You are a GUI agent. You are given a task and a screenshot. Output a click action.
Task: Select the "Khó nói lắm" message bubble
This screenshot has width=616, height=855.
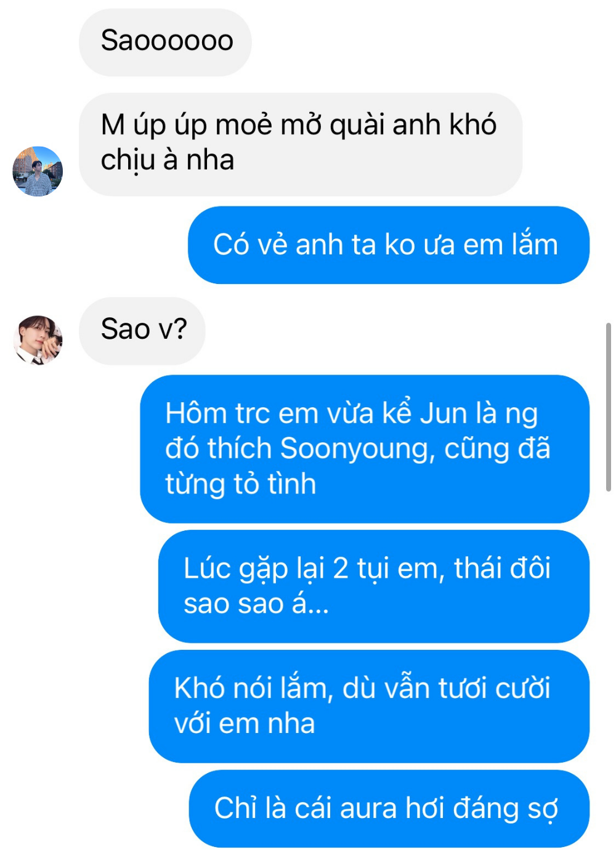pos(369,706)
